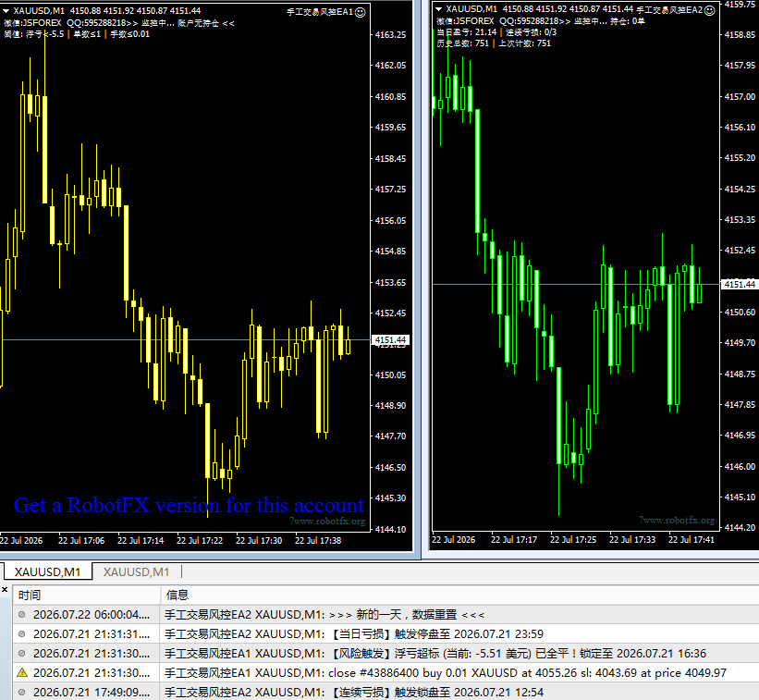Click the smiley face icon beside 手工交易风控EA2

709,10
